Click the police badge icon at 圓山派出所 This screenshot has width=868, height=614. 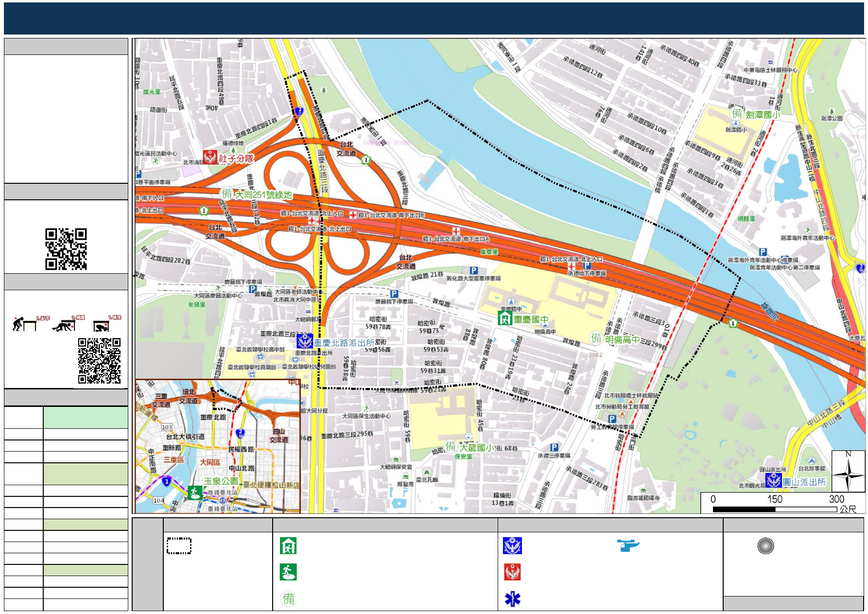[773, 481]
